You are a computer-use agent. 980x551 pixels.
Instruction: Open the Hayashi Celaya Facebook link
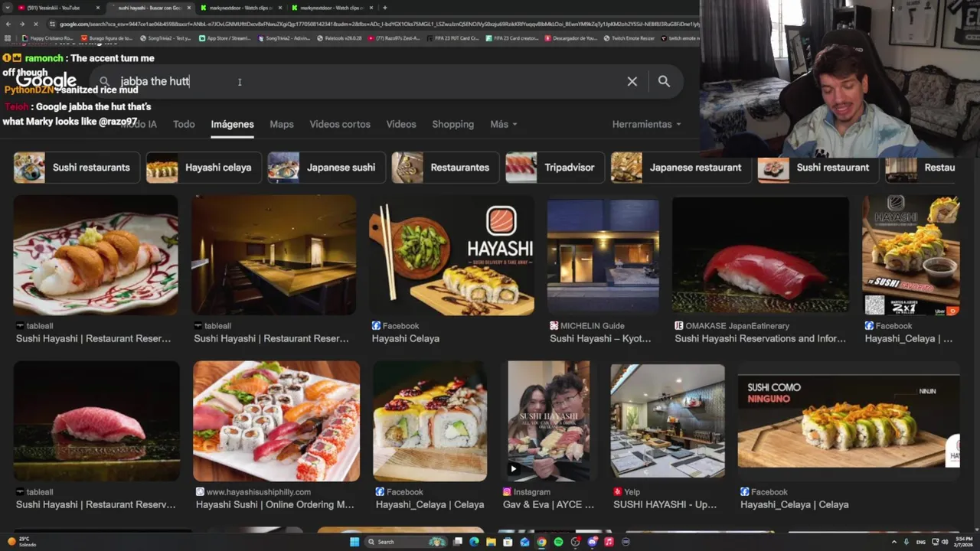click(406, 338)
